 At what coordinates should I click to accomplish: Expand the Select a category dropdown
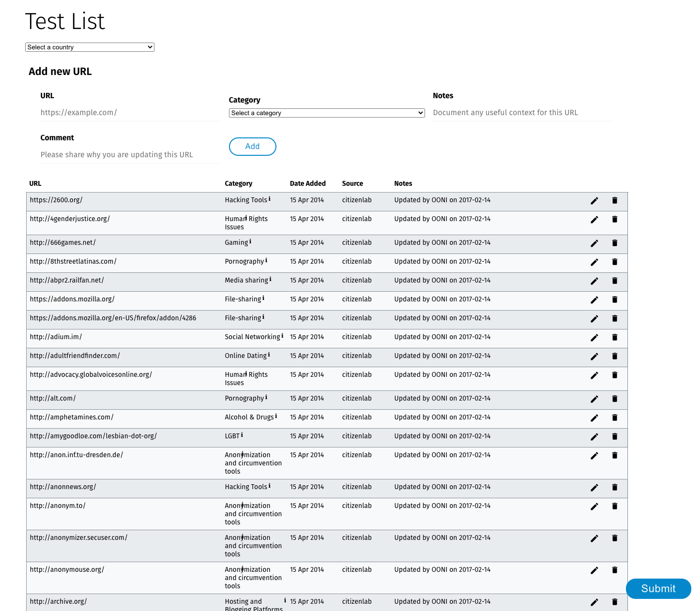tap(326, 113)
